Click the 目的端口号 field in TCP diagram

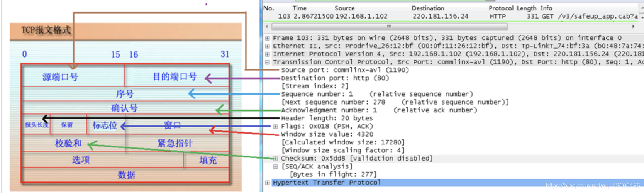(177, 76)
